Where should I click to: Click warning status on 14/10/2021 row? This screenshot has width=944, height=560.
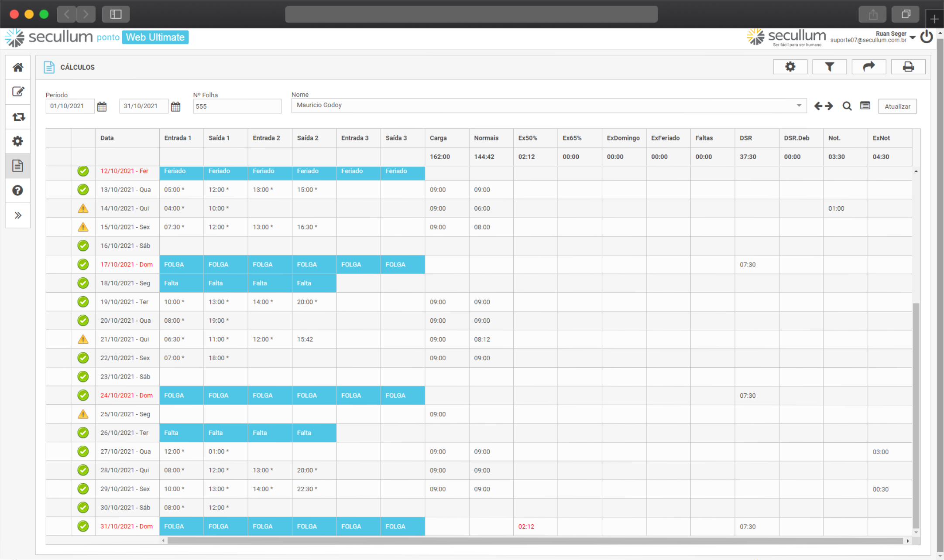[x=83, y=208]
